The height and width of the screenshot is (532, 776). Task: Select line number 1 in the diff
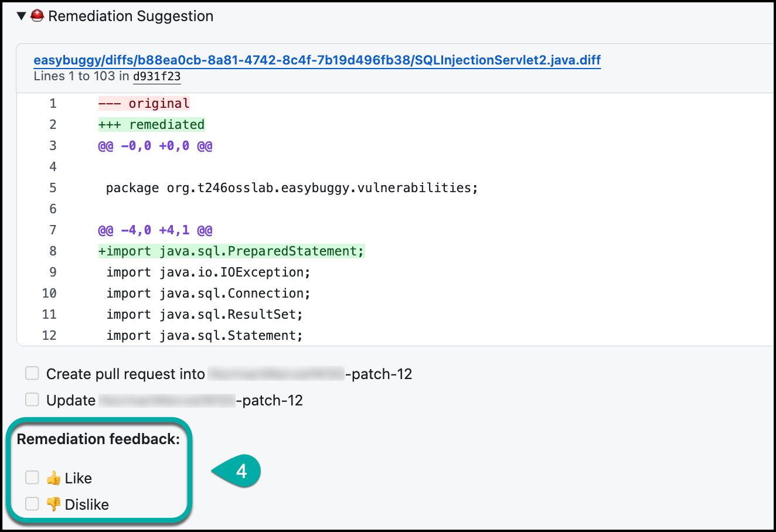[x=53, y=104]
